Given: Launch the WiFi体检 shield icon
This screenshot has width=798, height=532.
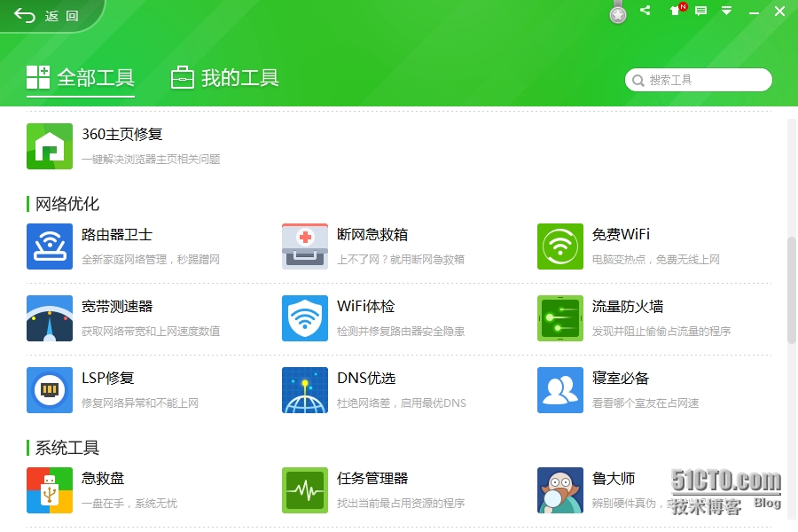Looking at the screenshot, I should 305,318.
